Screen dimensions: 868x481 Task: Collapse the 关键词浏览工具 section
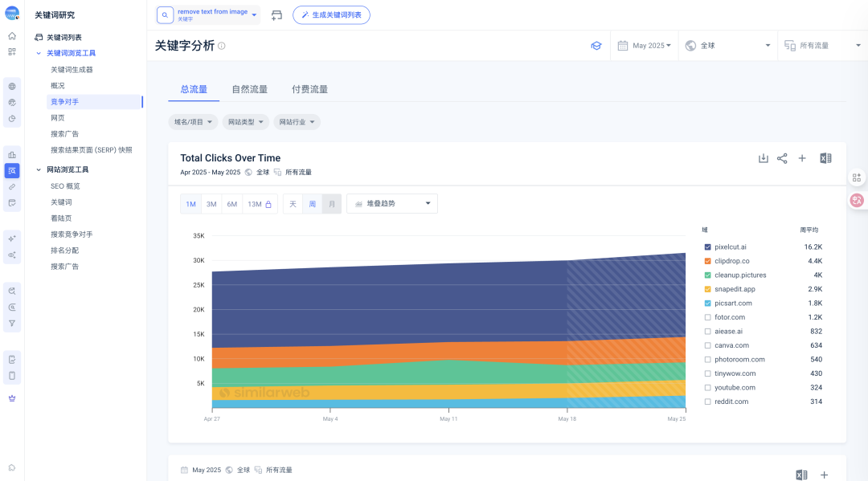coord(39,54)
